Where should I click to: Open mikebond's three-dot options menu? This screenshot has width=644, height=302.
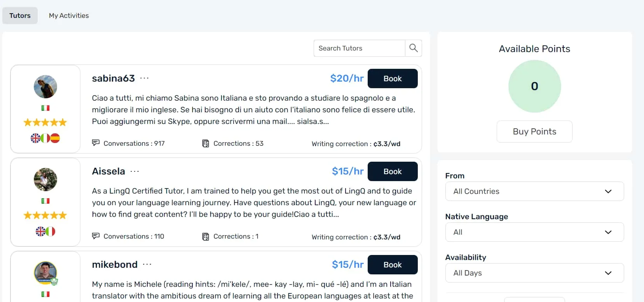coord(147,264)
